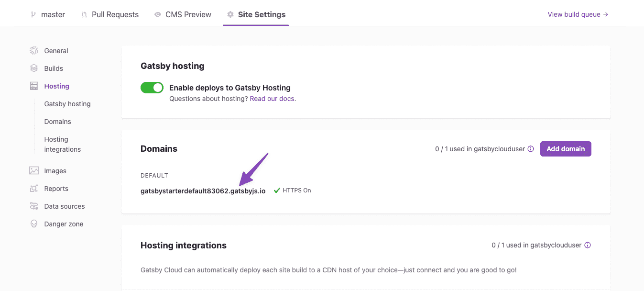Disable deploys to Gatsby Hosting toggle

[152, 88]
